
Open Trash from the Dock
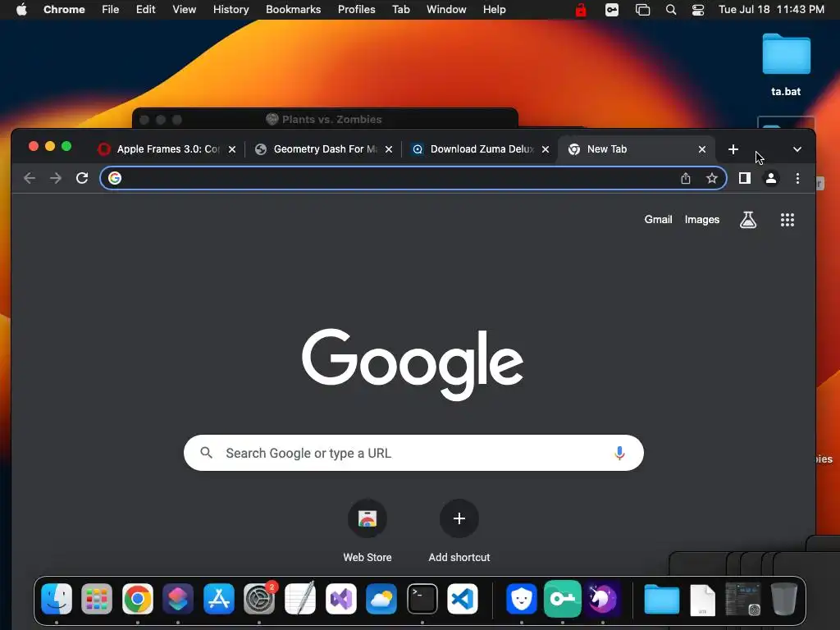point(783,599)
